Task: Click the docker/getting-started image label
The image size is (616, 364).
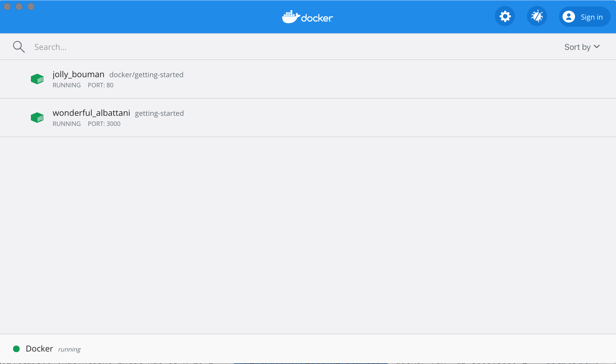Action: [146, 75]
